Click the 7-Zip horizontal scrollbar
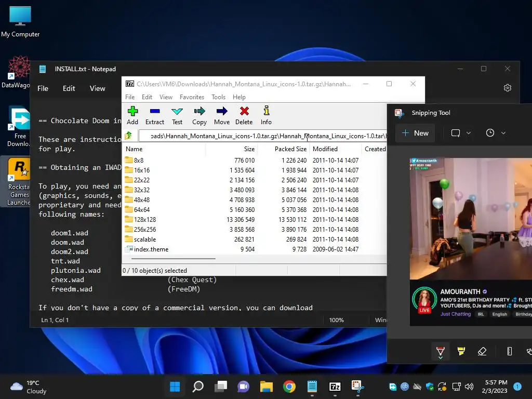 [174, 259]
